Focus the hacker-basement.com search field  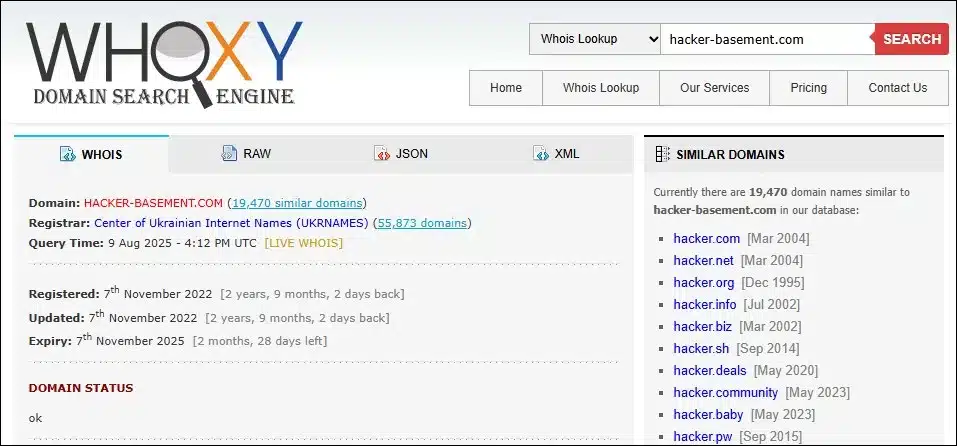click(767, 39)
